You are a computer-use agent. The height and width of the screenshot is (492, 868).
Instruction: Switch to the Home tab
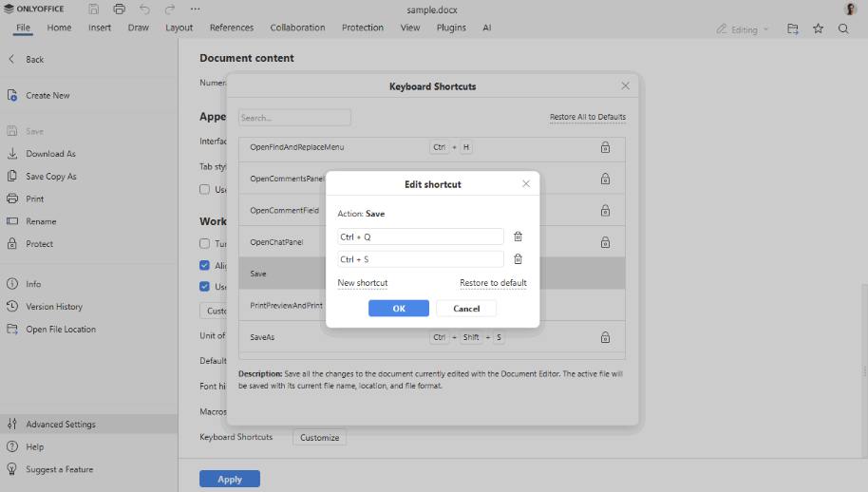coord(59,28)
